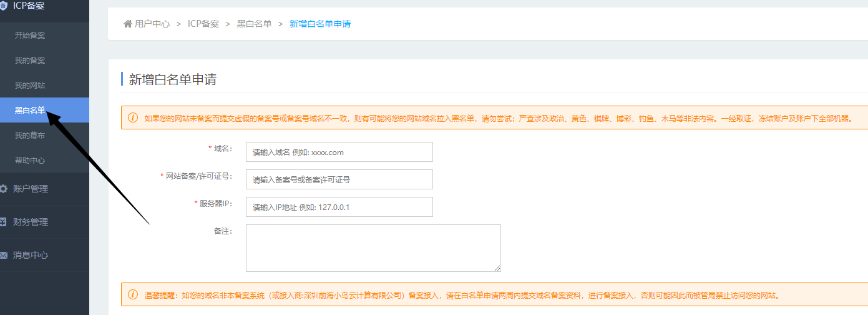
Task: Expand the 财务管理 sidebar section
Action: 30,222
